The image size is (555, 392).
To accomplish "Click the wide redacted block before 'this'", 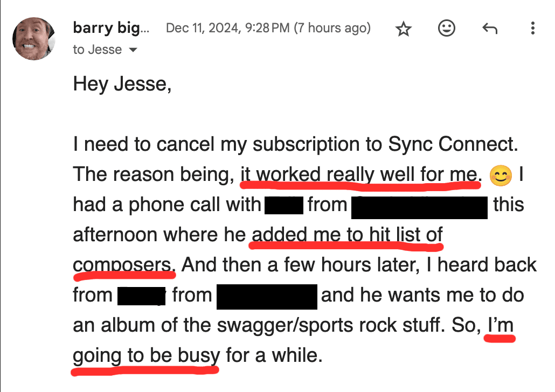I will pos(419,207).
